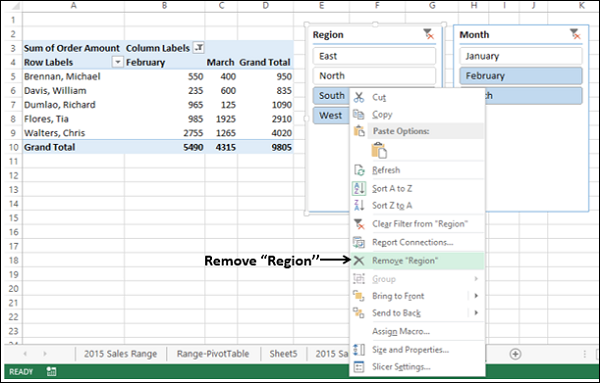
Task: Click the paste clipboard icon under Paste Options
Action: 379,150
